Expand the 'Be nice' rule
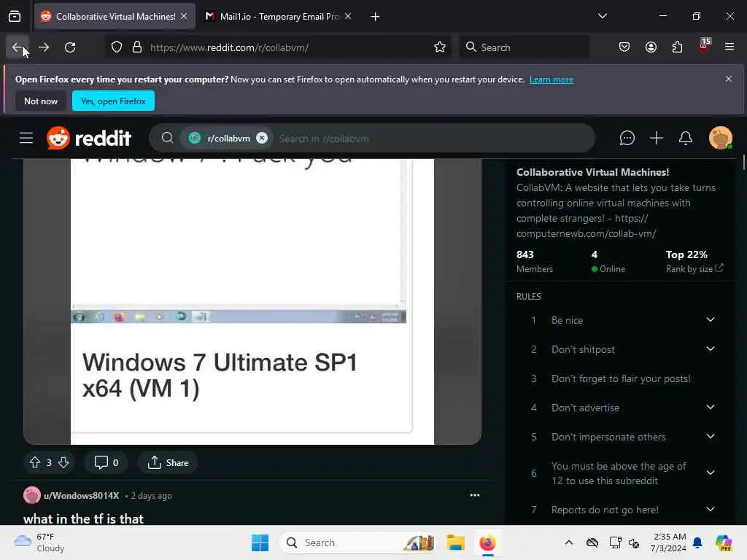747x560 pixels. tap(711, 319)
